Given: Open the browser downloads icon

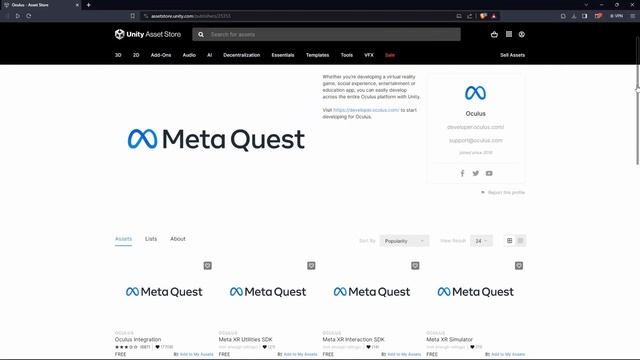Looking at the screenshot, I should pos(574,16).
